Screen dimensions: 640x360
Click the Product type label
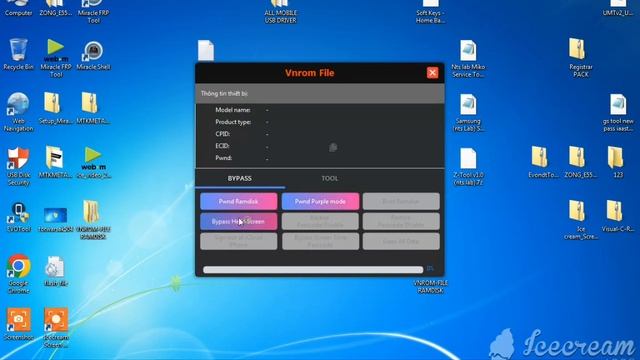(x=233, y=122)
